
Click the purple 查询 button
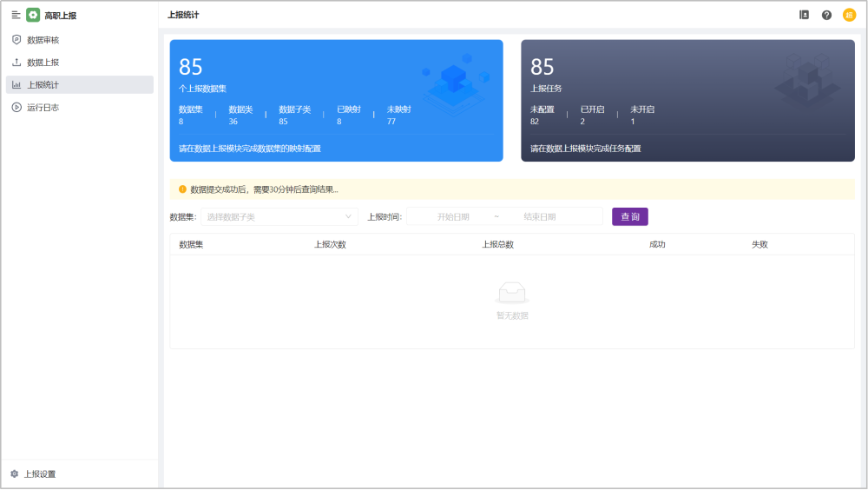[630, 216]
